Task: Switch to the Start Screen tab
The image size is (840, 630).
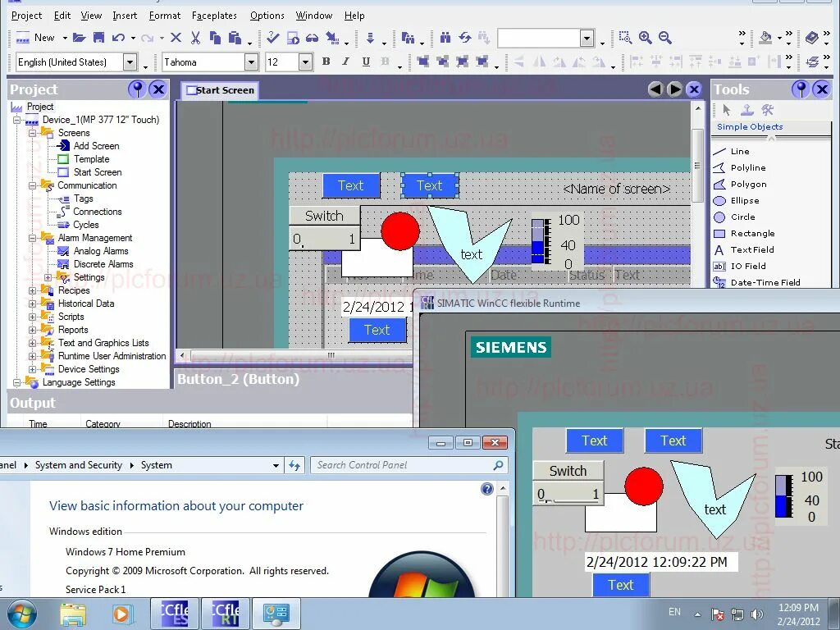Action: click(220, 90)
